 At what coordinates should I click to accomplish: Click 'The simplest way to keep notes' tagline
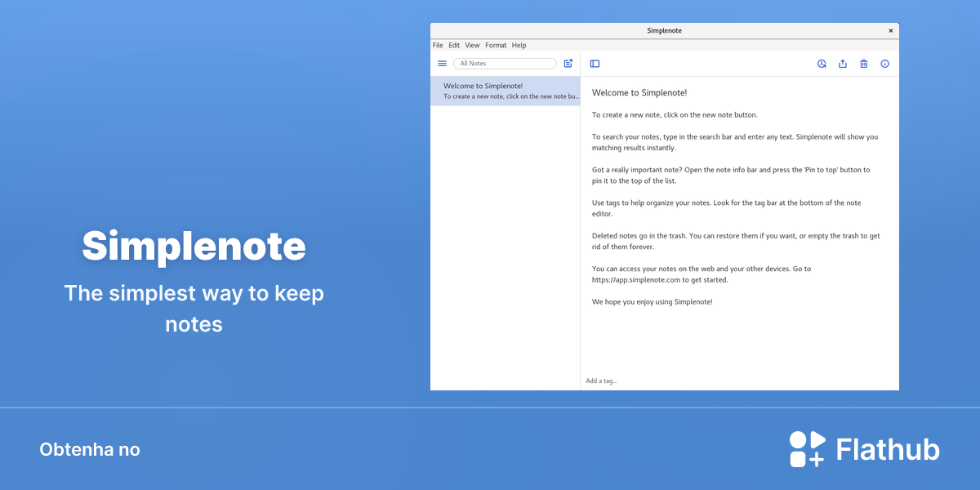coord(194,308)
